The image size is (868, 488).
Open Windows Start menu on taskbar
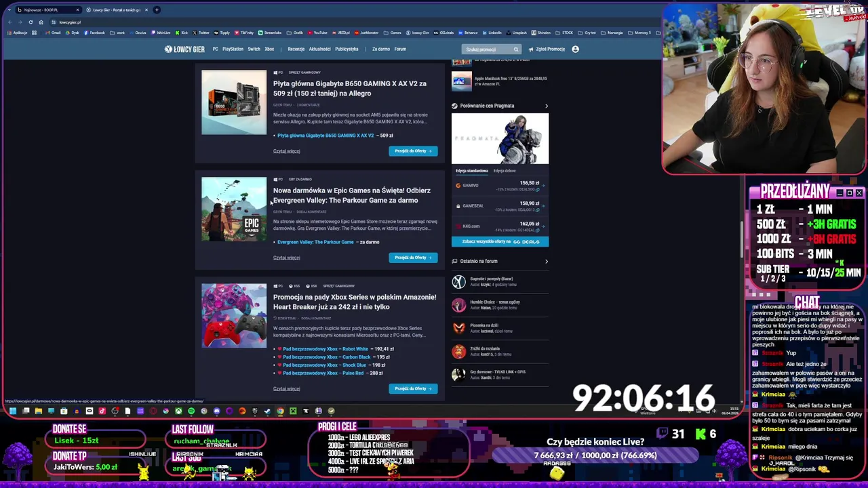click(x=12, y=411)
